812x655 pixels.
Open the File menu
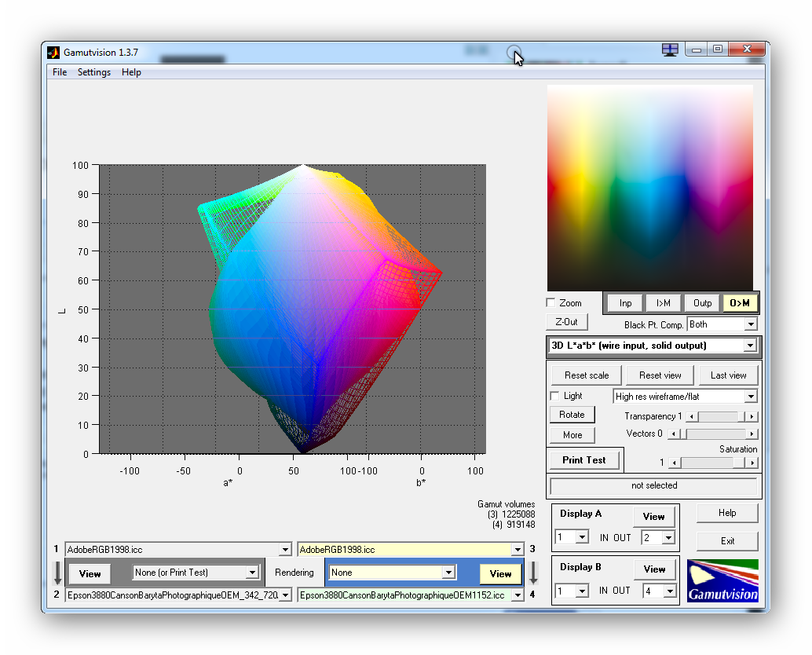pyautogui.click(x=60, y=72)
